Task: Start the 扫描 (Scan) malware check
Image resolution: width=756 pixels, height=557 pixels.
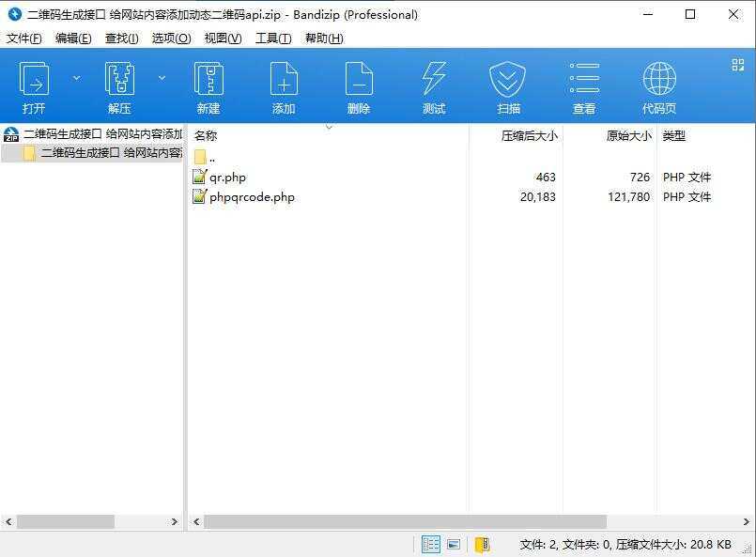Action: [x=508, y=85]
